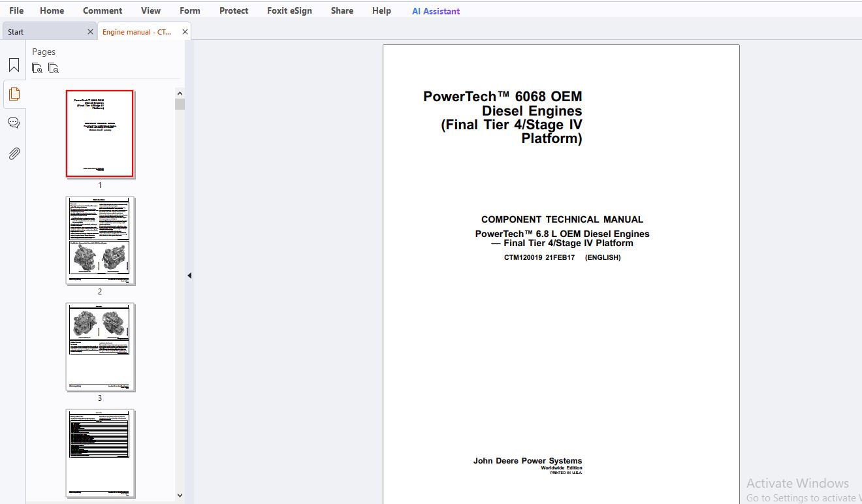Click the 'Pages' panel heading
862x504 pixels.
[x=44, y=52]
